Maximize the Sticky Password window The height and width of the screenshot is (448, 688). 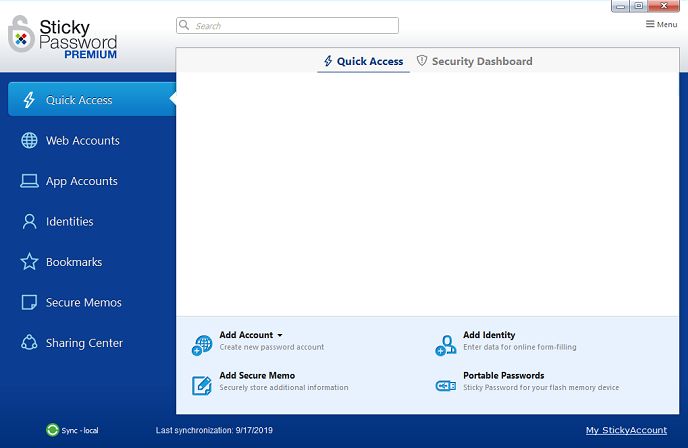tap(639, 6)
